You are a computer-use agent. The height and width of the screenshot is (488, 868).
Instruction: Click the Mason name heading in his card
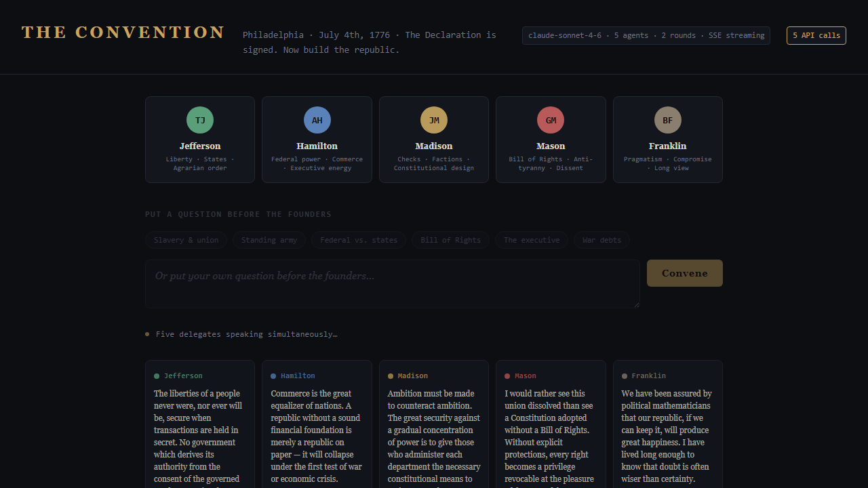(551, 146)
